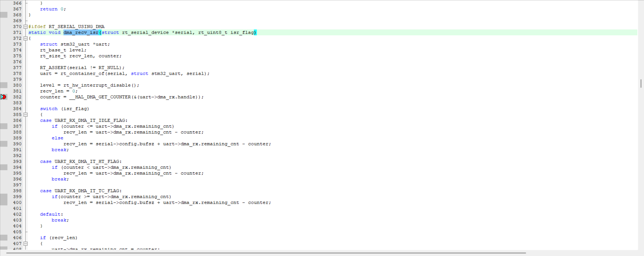The image size is (644, 256).
Task: Click the RT_ASSERT(serial != RT_NULL) statement
Action: [82, 68]
